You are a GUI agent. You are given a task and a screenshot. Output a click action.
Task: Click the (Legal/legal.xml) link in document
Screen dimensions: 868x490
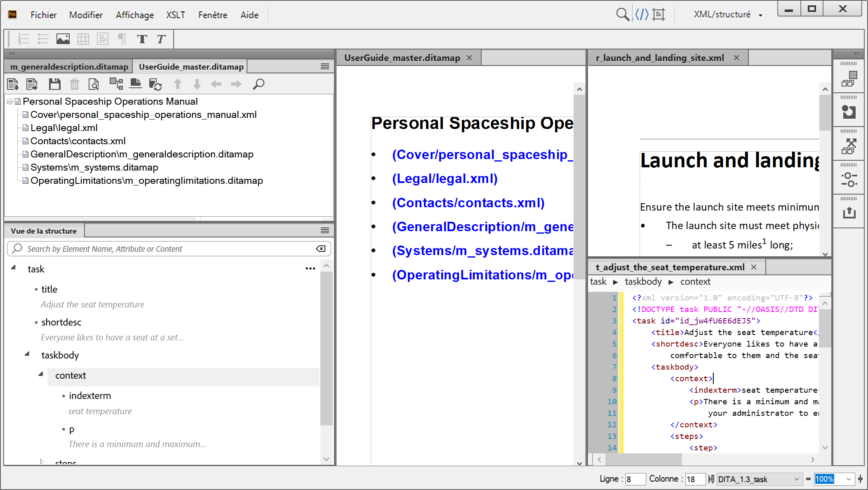coord(445,178)
